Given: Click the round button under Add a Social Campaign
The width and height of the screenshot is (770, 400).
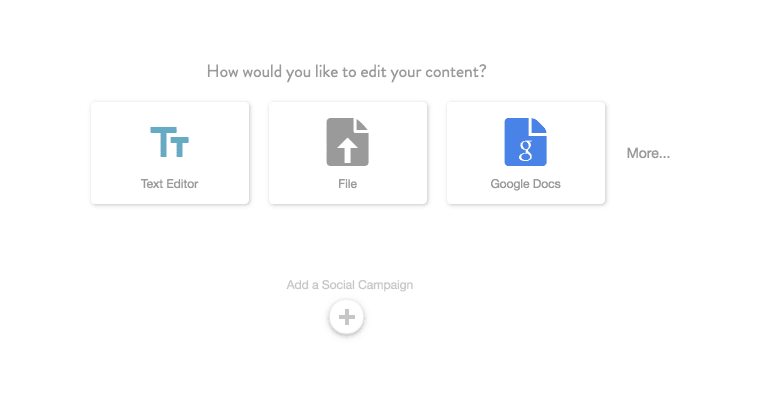Looking at the screenshot, I should point(346,318).
